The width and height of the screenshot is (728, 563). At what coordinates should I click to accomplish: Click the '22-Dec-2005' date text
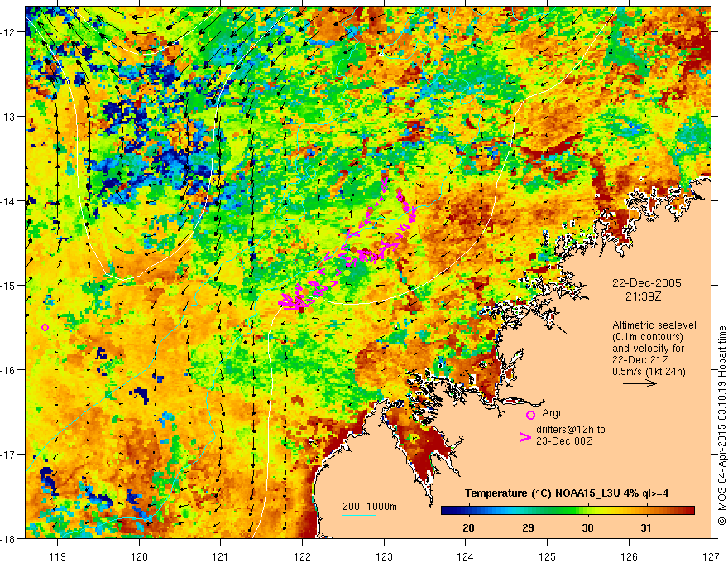click(646, 283)
